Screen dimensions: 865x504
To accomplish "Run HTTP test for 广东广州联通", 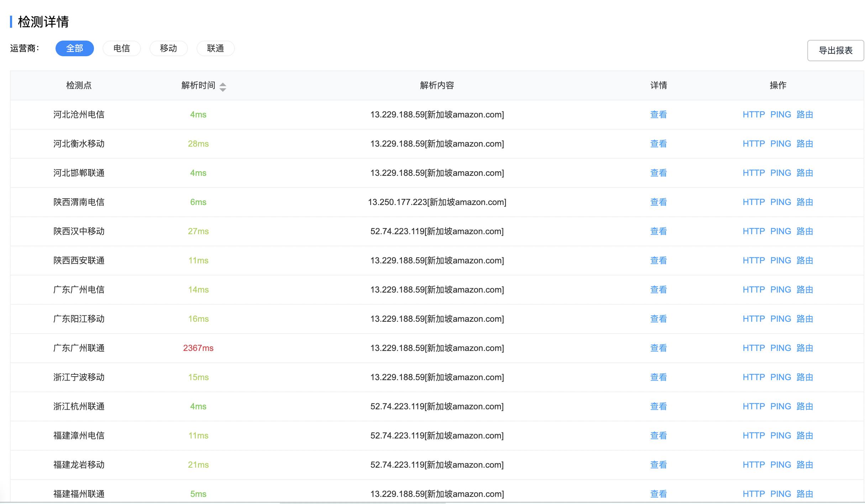I will [754, 348].
